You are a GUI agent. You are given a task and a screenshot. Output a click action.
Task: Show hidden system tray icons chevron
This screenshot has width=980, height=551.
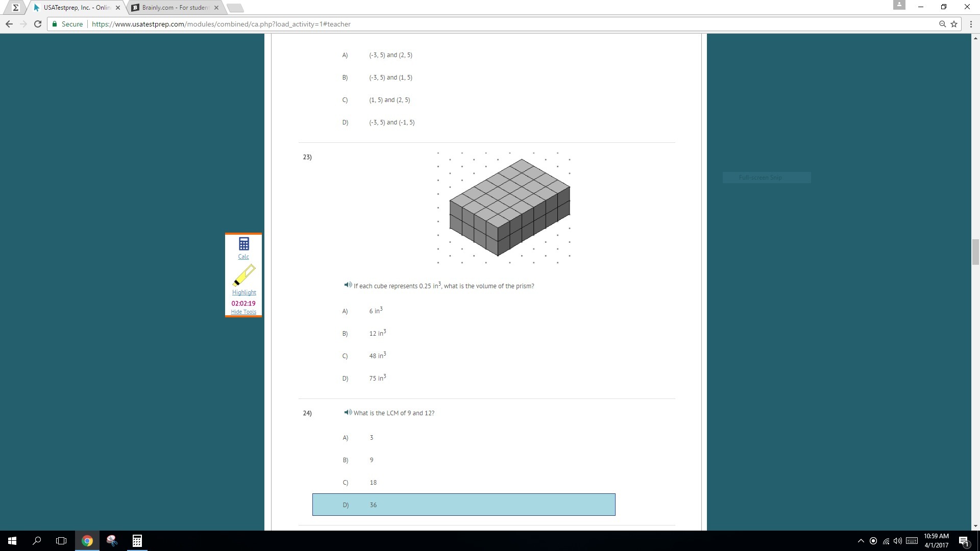coord(861,541)
